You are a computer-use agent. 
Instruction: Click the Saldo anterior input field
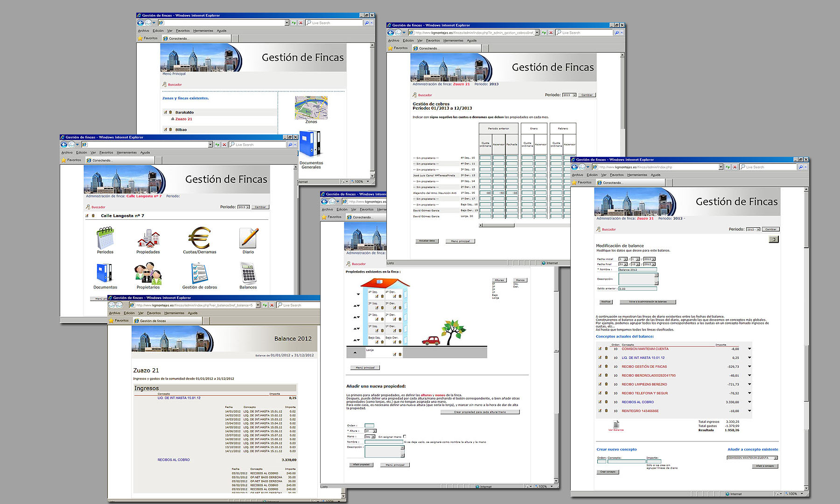click(x=638, y=289)
